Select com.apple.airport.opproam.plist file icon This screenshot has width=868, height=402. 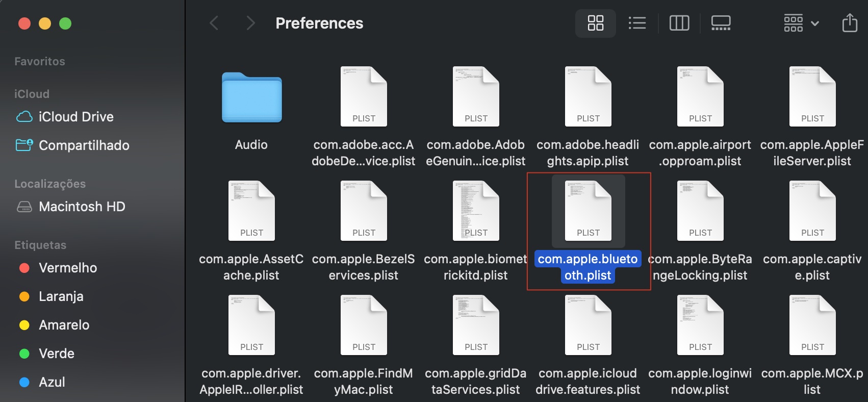(700, 96)
